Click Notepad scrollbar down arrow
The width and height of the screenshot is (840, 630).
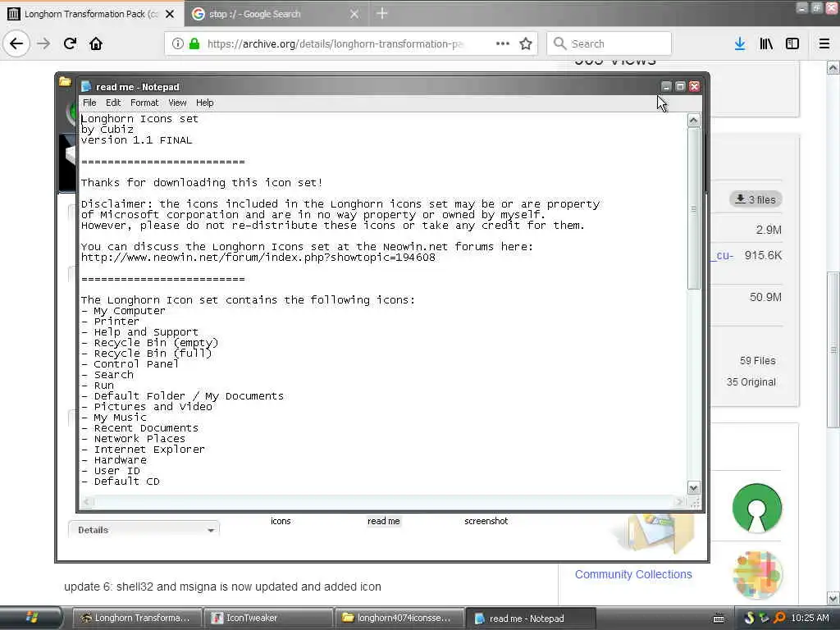click(693, 487)
